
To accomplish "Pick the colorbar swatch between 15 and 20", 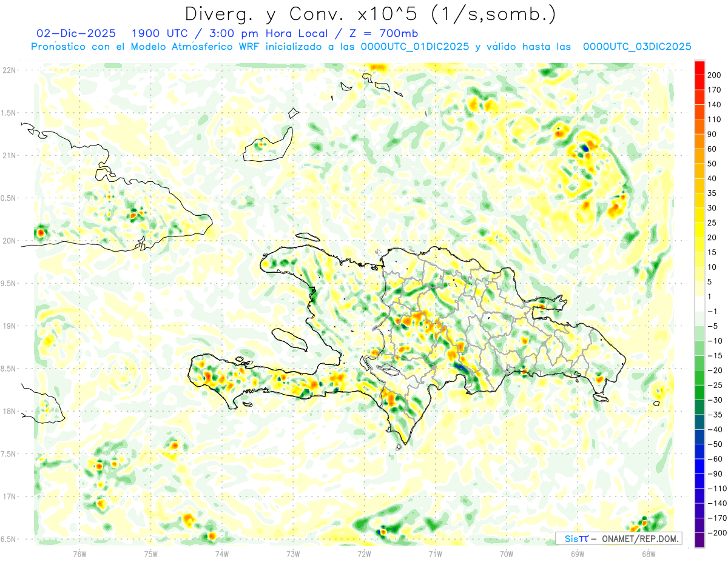I will [x=699, y=245].
